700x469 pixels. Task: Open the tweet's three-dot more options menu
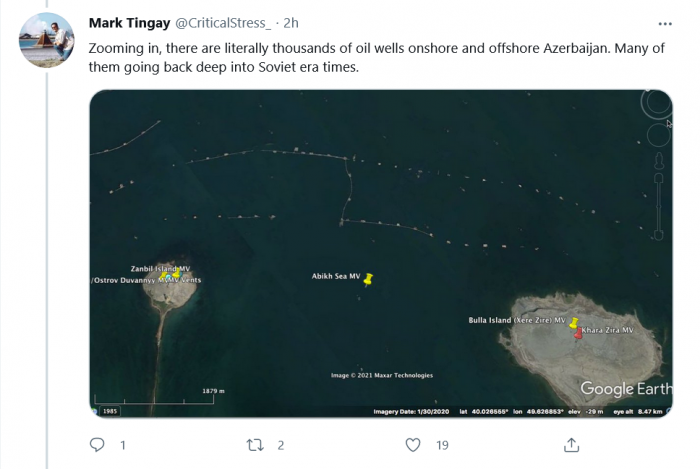pyautogui.click(x=665, y=23)
